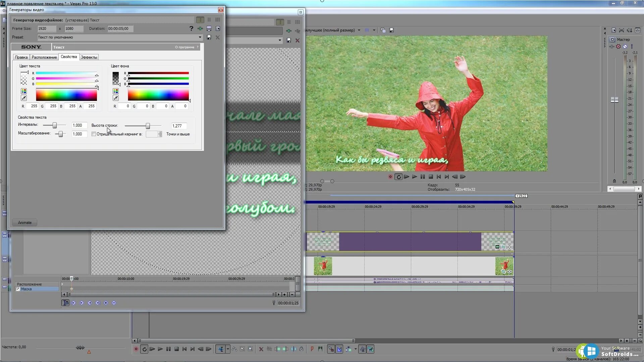Lock the selected event with padlock icon

point(302,349)
